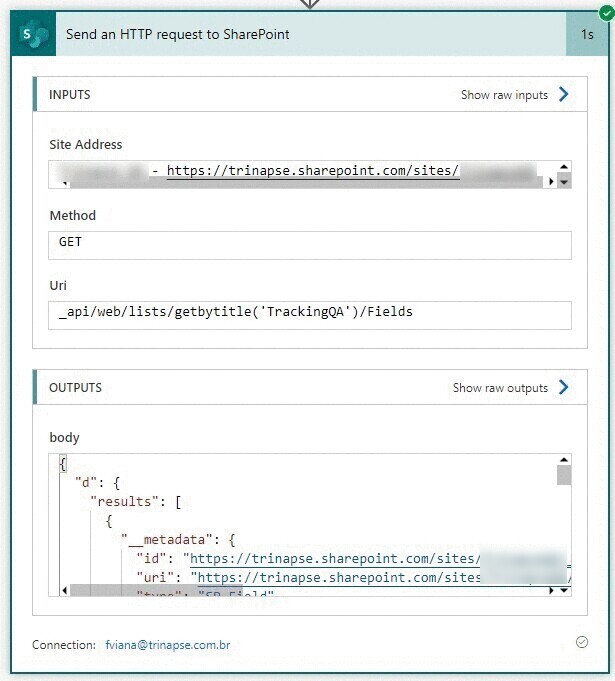Image resolution: width=615 pixels, height=681 pixels.
Task: Click the chevron beside Show raw outputs
Action: [x=564, y=387]
